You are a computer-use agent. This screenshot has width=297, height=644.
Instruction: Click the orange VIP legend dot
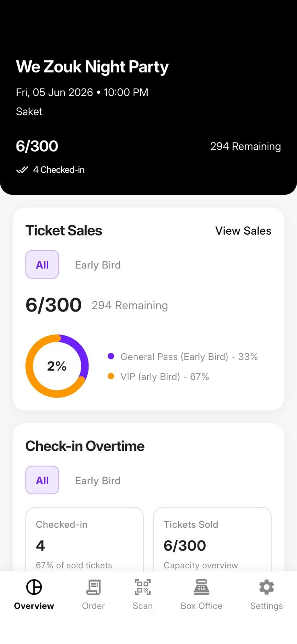pyautogui.click(x=111, y=376)
